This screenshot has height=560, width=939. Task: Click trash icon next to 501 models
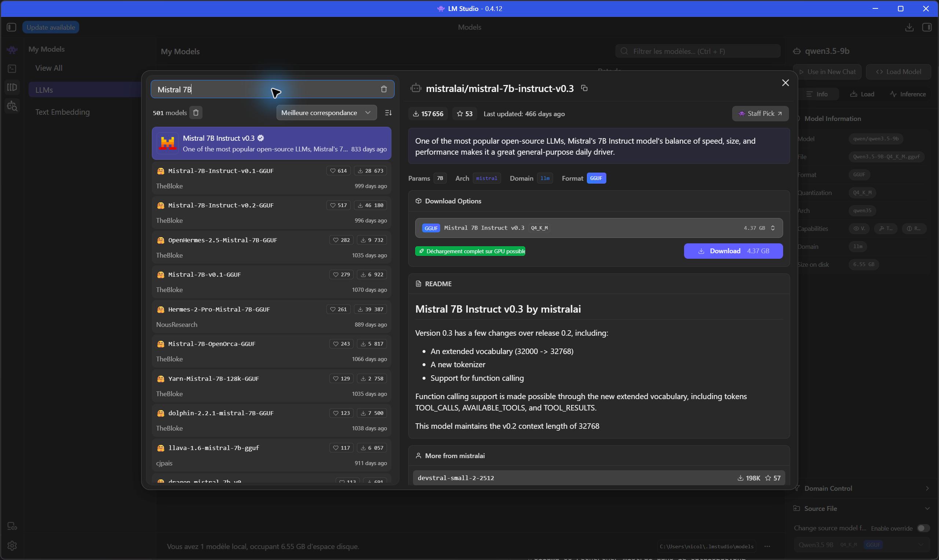(196, 113)
